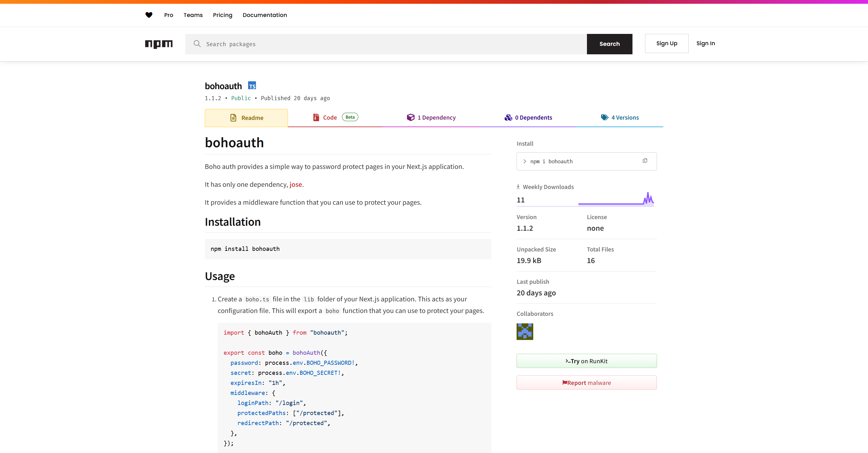
Task: Click the Weekly Downloads count 11
Action: click(x=520, y=200)
